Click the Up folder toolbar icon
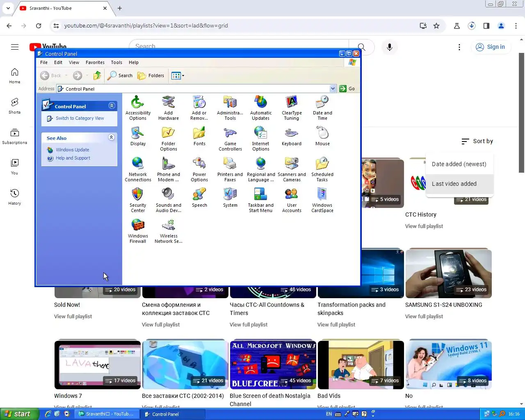The height and width of the screenshot is (420, 525). (97, 75)
